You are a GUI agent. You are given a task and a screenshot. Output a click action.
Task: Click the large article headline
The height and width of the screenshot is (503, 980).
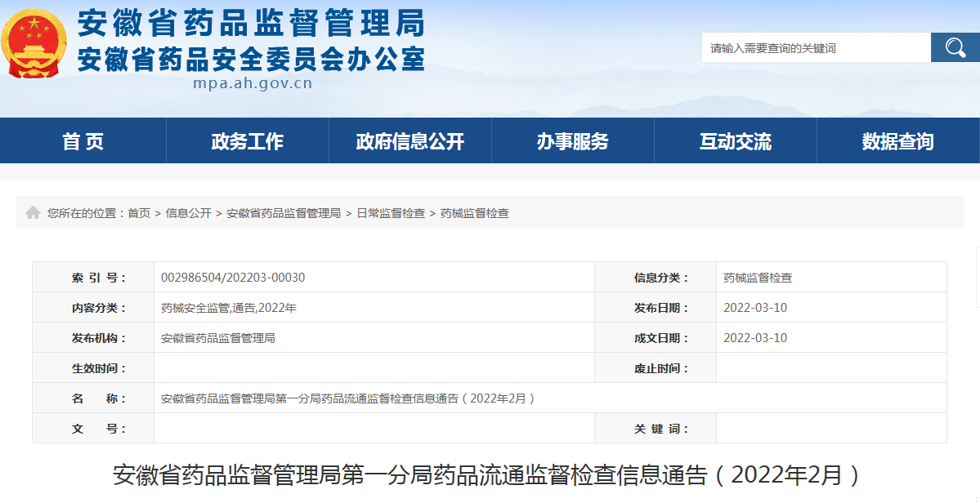[x=487, y=475]
